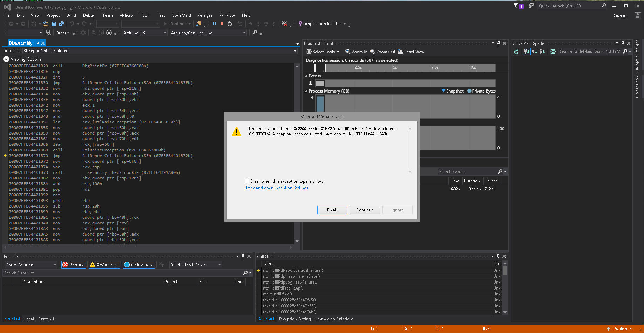Screen dimensions: 644x333
Task: Click the Open File folder icon
Action: [x=46, y=24]
